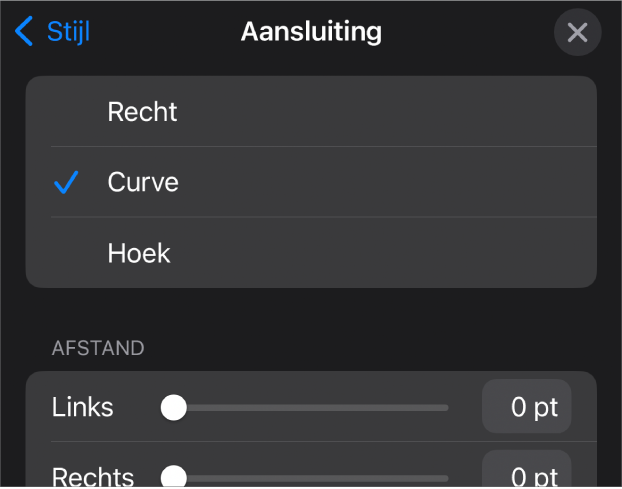The height and width of the screenshot is (489, 622).
Task: Click the Links distance label
Action: [x=82, y=407]
